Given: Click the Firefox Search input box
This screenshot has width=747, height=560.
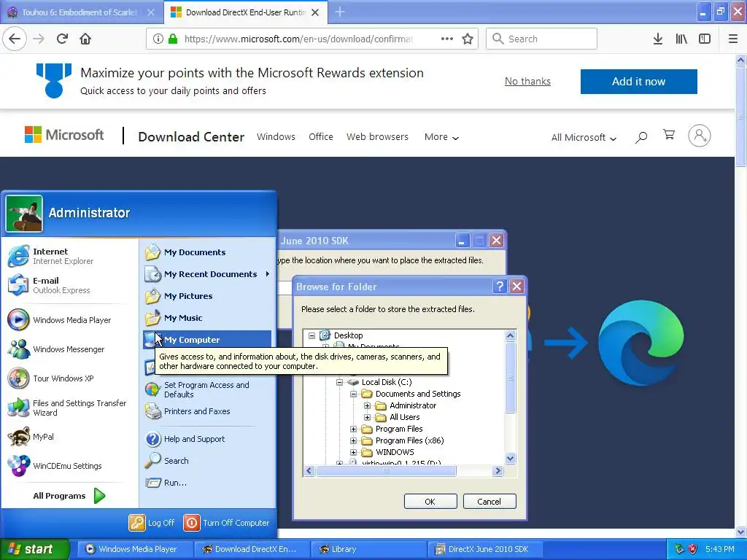Looking at the screenshot, I should (541, 39).
